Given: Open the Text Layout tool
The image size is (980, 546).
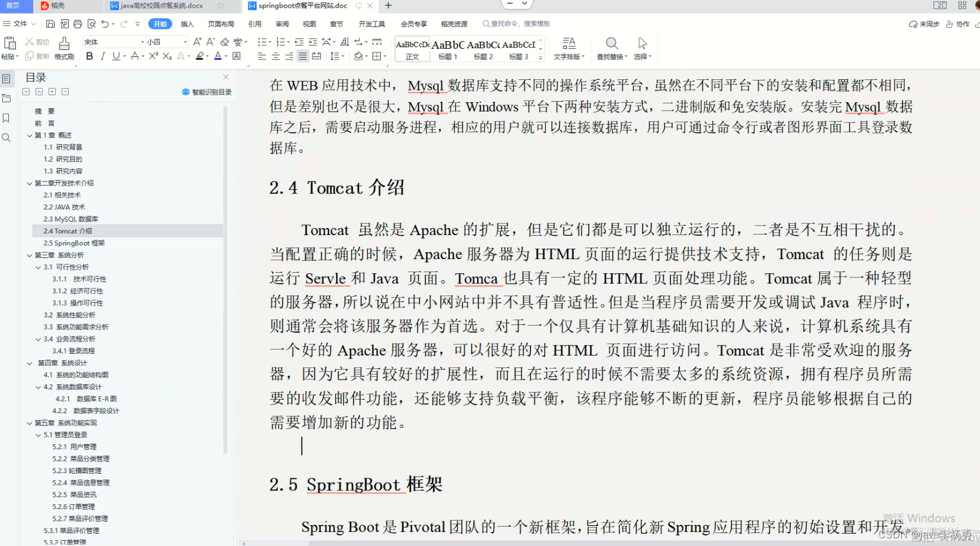Looking at the screenshot, I should point(569,48).
